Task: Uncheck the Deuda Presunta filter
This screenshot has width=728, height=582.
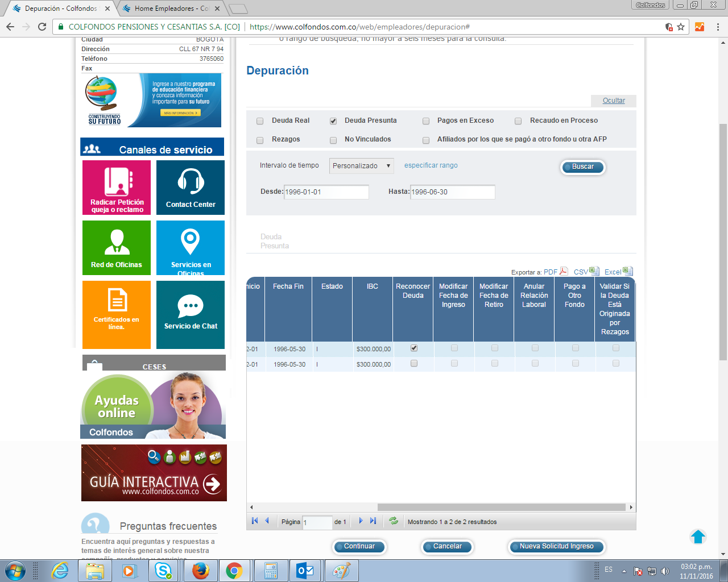Action: 333,121
